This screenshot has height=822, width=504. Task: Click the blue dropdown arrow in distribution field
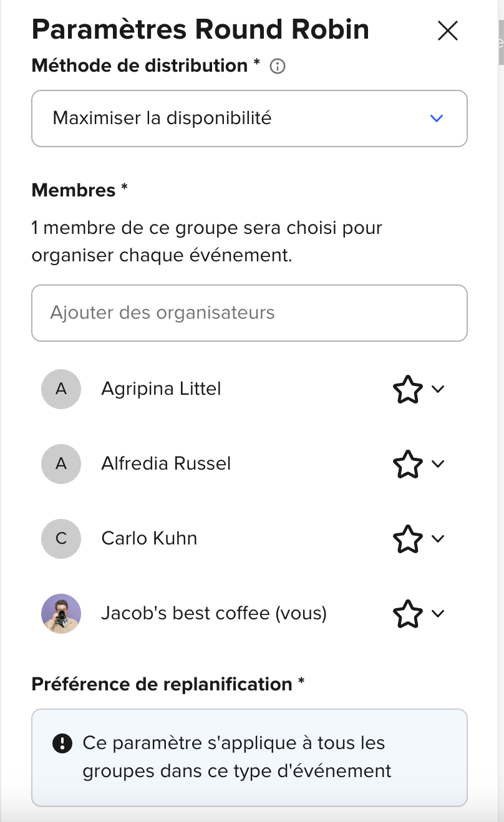click(x=437, y=118)
